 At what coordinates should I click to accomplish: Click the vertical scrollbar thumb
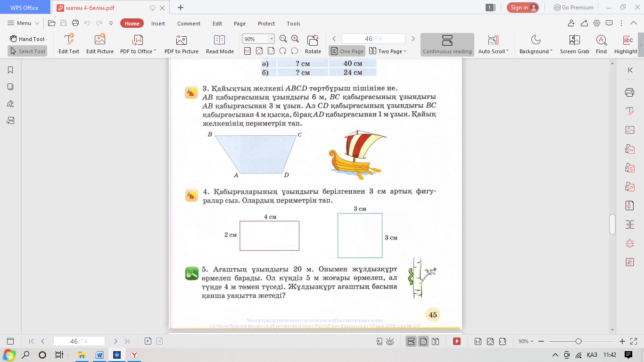(x=612, y=224)
